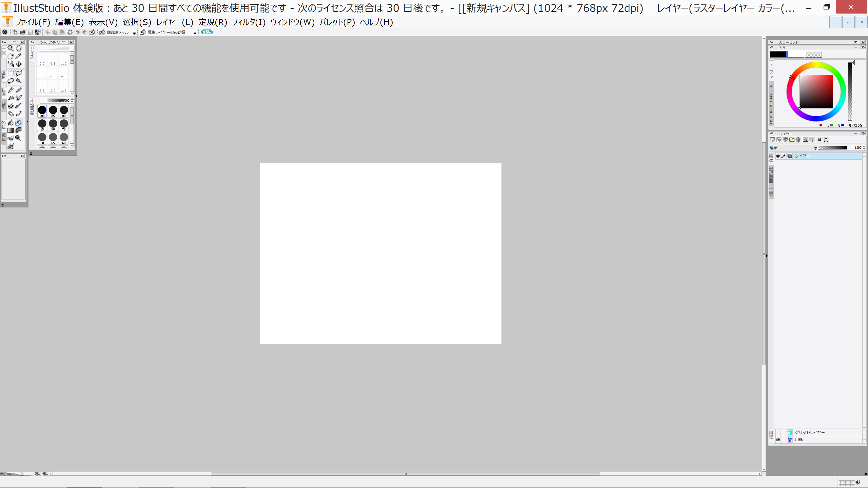Switch to the 選択範囲 layer tab

click(x=771, y=175)
